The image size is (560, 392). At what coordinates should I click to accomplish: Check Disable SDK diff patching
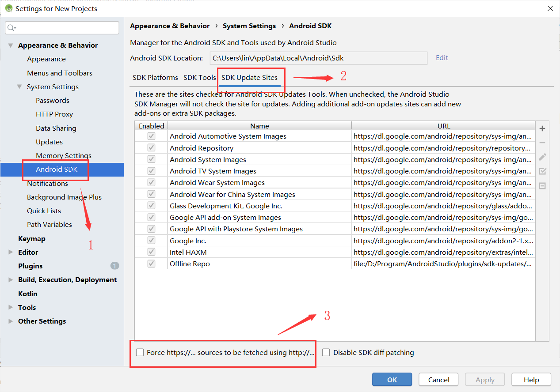(x=326, y=352)
